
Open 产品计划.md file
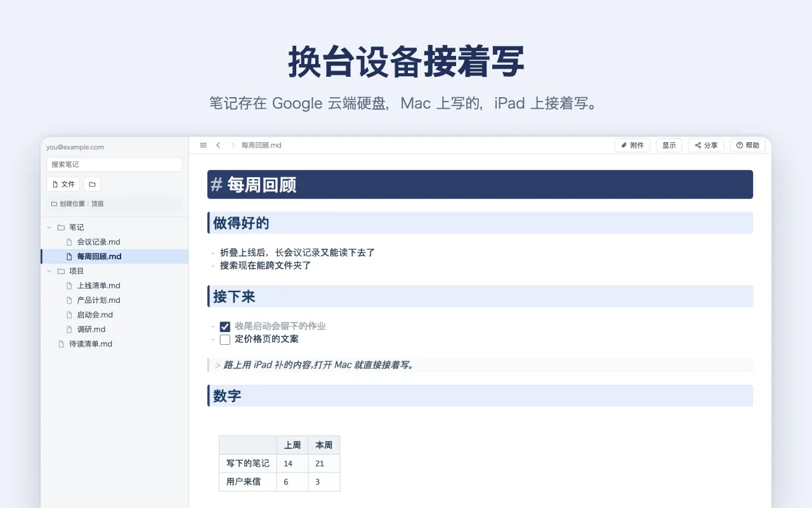click(114, 300)
